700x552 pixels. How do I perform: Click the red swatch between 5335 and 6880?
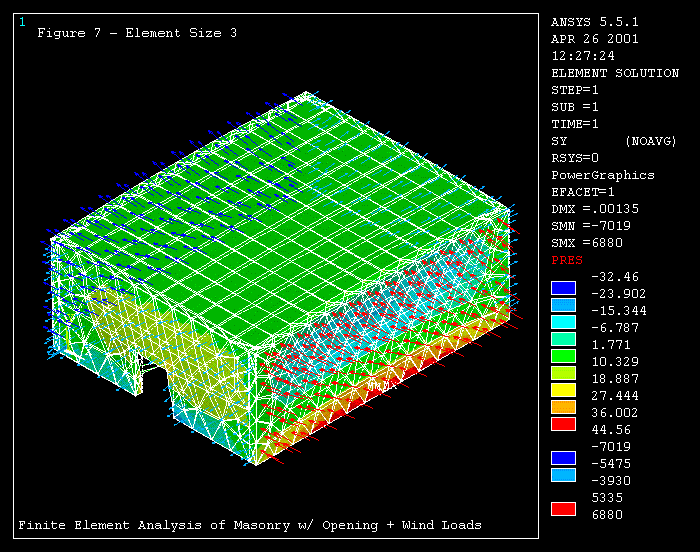564,508
